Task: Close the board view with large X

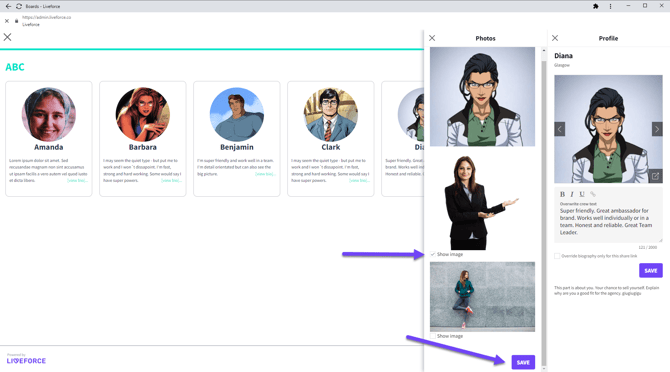Action: click(7, 37)
